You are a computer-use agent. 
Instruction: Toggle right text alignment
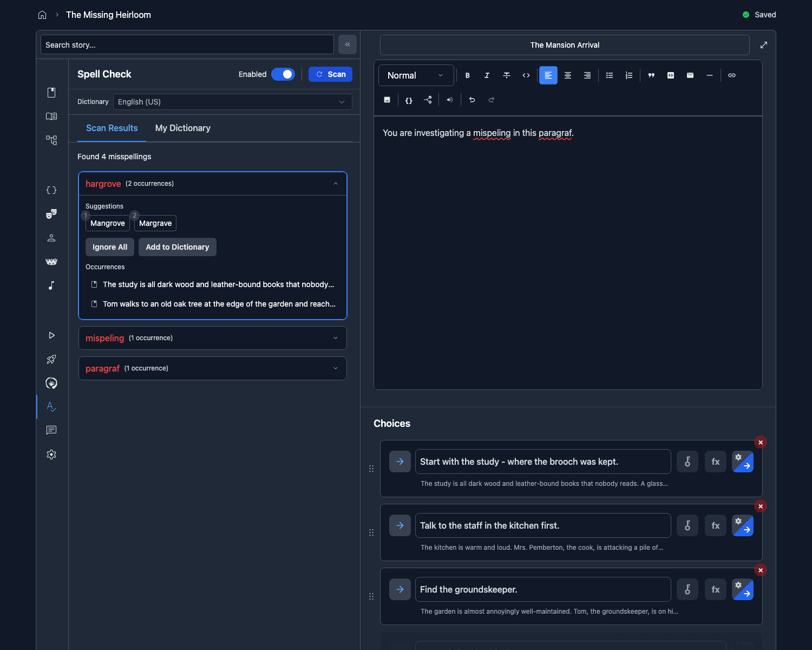pyautogui.click(x=587, y=75)
